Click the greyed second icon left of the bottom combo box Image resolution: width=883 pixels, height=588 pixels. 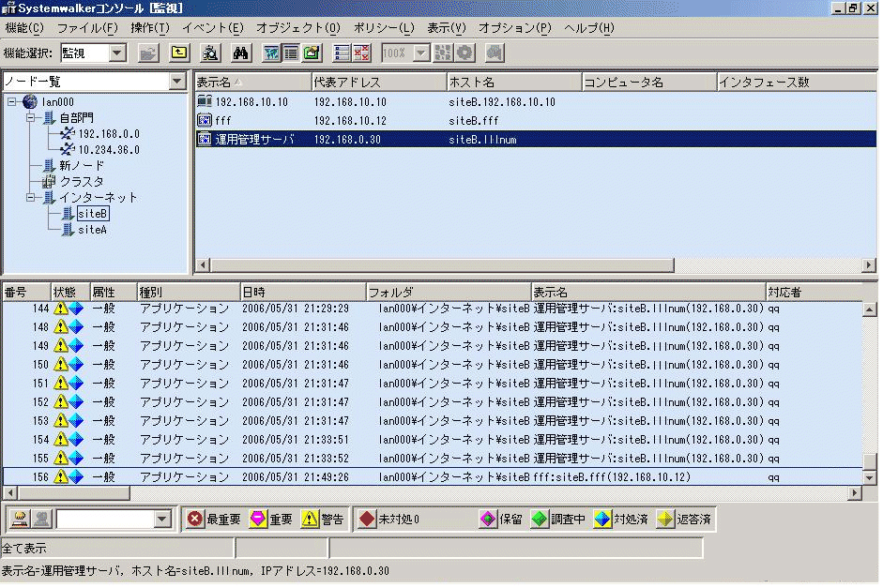tap(41, 519)
